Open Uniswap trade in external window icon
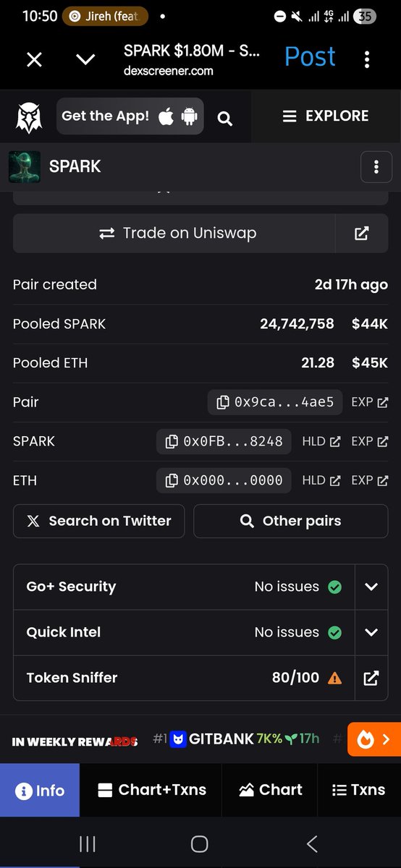This screenshot has width=401, height=868. tap(362, 233)
